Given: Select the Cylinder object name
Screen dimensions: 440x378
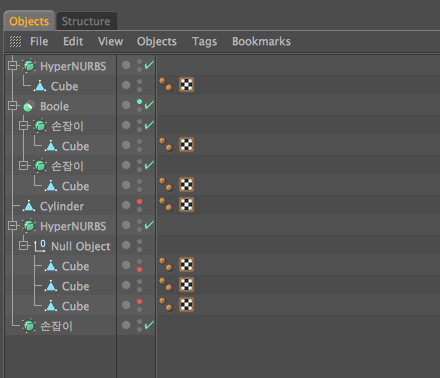Looking at the screenshot, I should (x=62, y=206).
